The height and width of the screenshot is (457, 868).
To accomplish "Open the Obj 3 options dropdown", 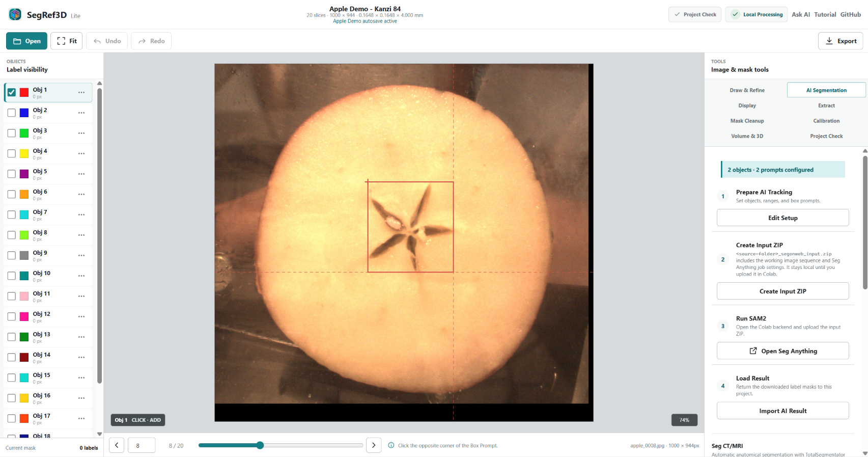I will click(81, 133).
